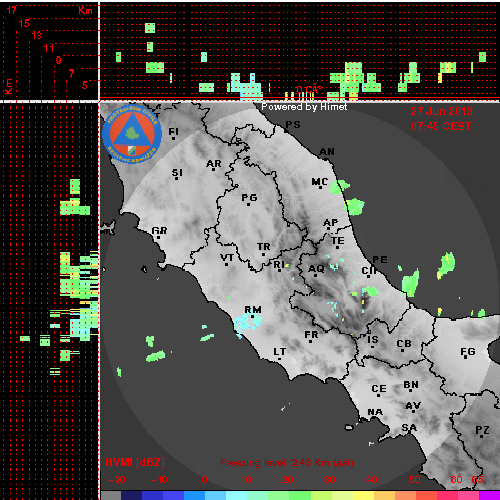
Task: Click the AN city label
Action: click(327, 152)
